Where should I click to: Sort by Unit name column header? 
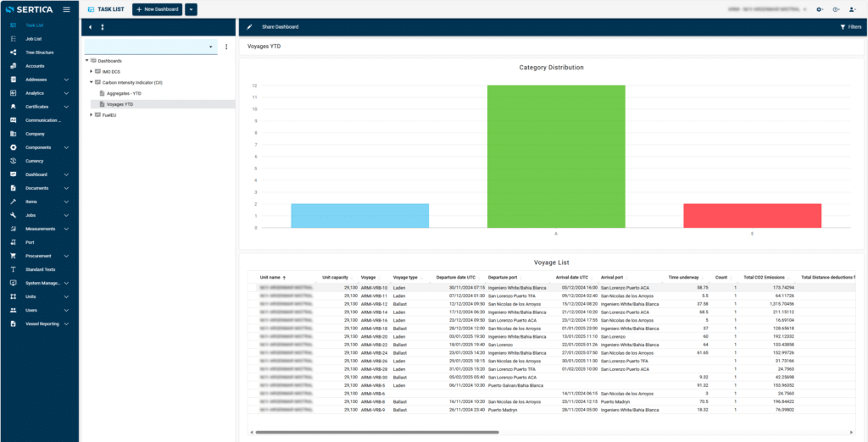pyautogui.click(x=270, y=277)
